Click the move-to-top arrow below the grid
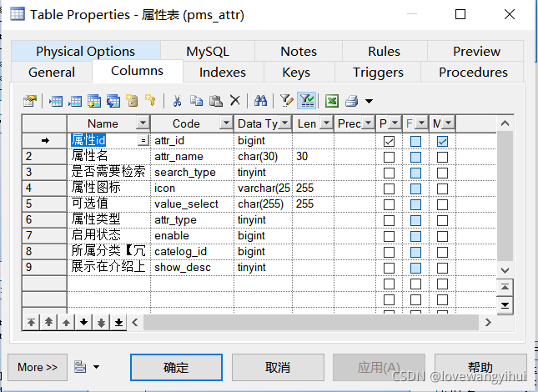This screenshot has height=392, width=538. 31,323
